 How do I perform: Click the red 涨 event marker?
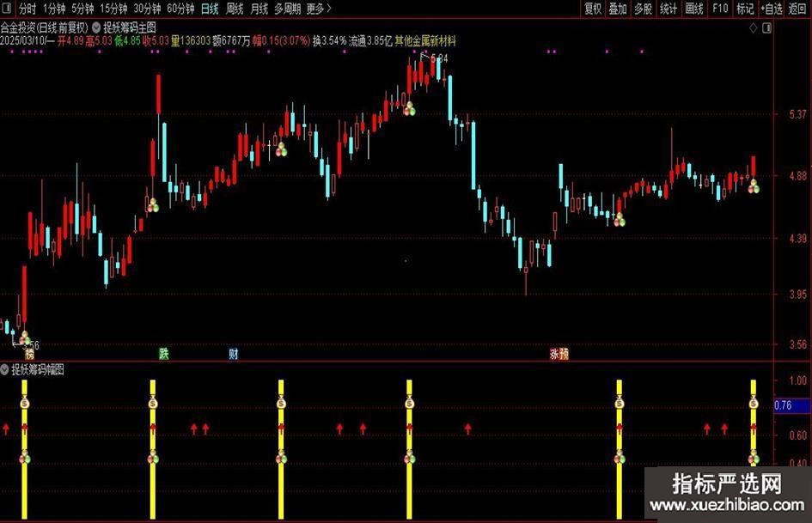[x=554, y=354]
